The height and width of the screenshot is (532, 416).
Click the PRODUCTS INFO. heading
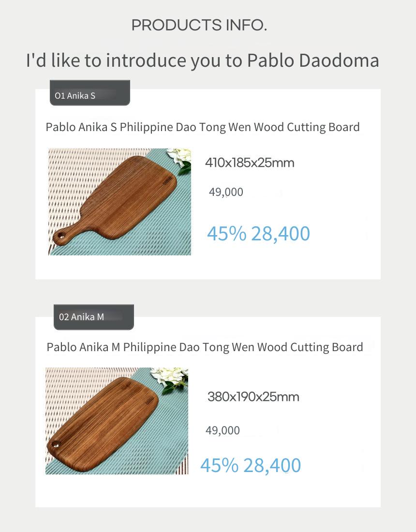coord(199,25)
